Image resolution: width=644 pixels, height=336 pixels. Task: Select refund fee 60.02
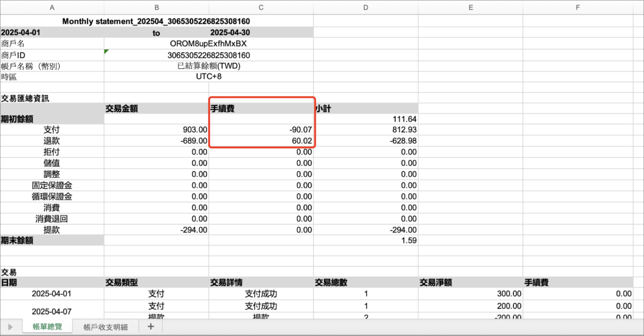click(261, 141)
